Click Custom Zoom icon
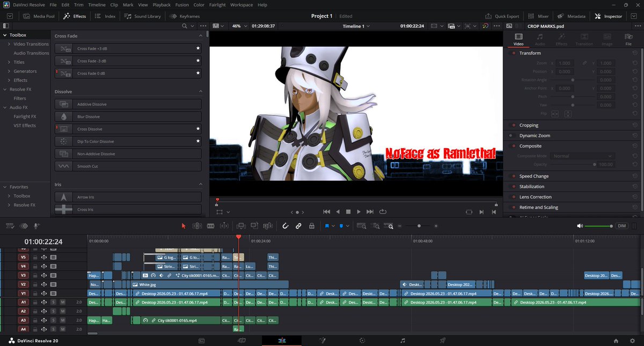The image size is (644, 346). coord(389,226)
